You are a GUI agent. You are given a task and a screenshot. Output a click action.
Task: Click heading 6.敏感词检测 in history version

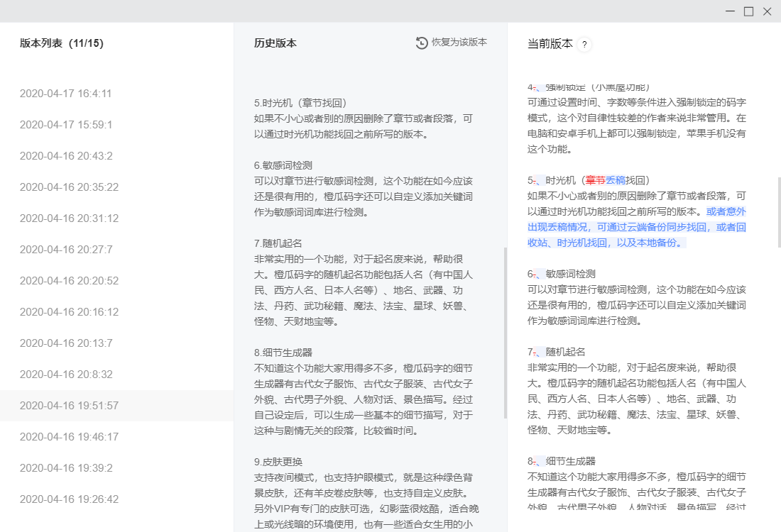point(283,165)
